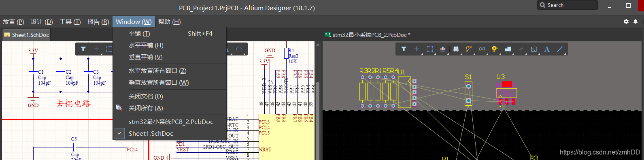The image size is (644, 160).
Task: Click the 去耦电路 red text label
Action: tap(73, 104)
